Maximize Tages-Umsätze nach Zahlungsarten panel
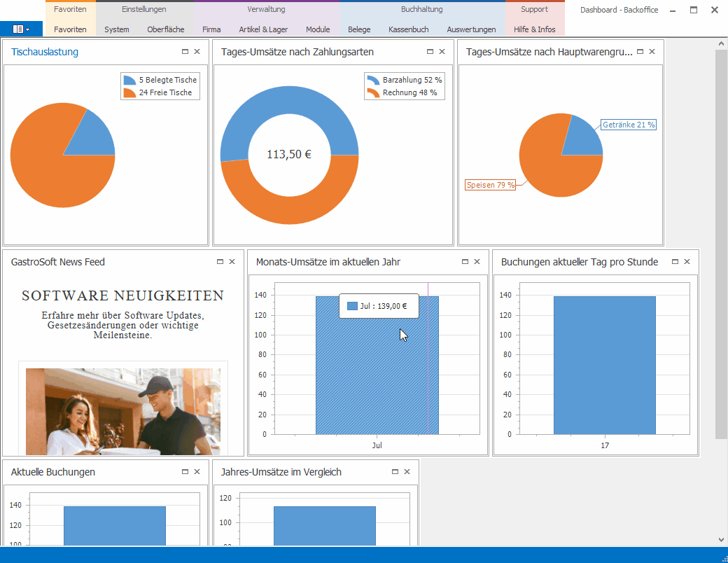 click(430, 52)
